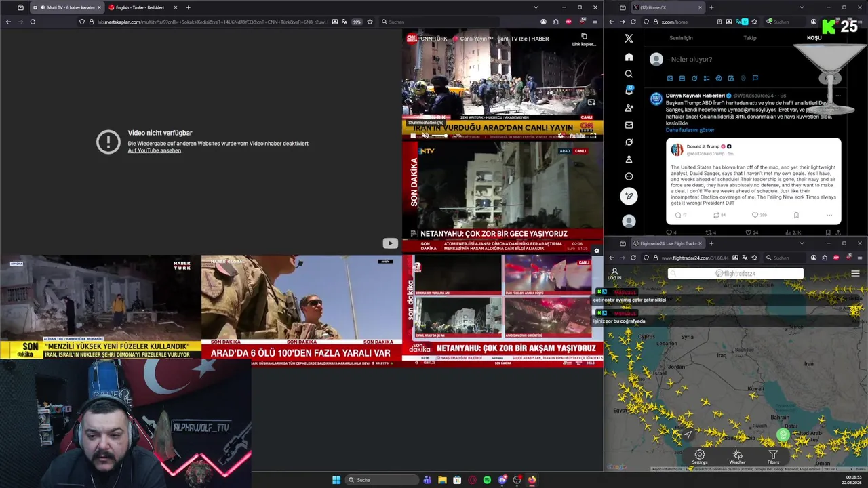Add GIF in X composer
This screenshot has height=488, width=868.
[682, 79]
